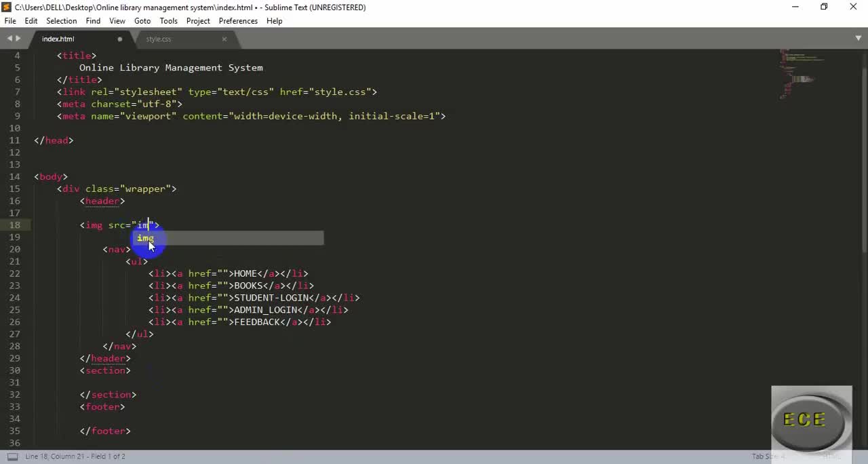Go to previous tab with left arrow
This screenshot has height=464, width=868.
pos(9,39)
